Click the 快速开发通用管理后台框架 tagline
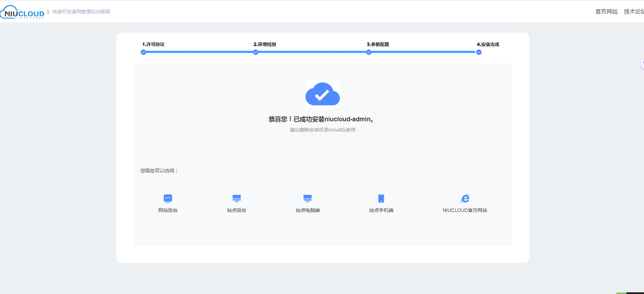Screen dimensions: 644x294 81,12
